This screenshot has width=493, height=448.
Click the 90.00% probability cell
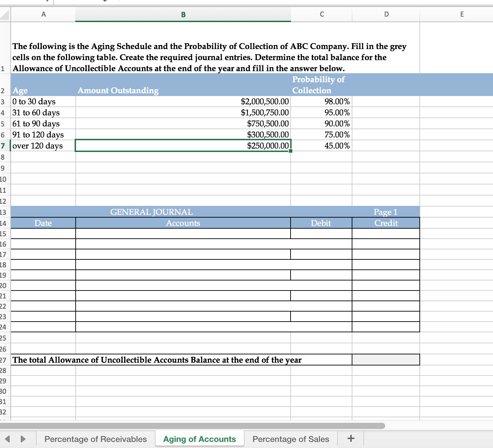pos(321,124)
